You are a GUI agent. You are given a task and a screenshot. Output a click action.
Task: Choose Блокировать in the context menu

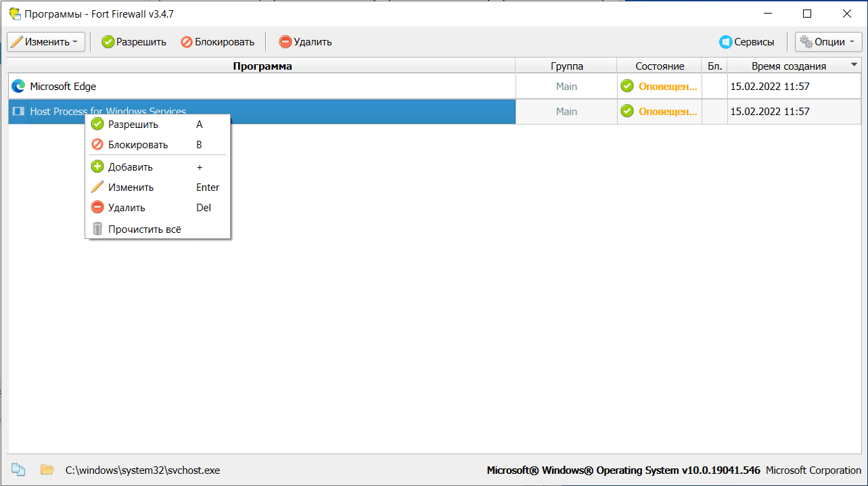[x=138, y=145]
